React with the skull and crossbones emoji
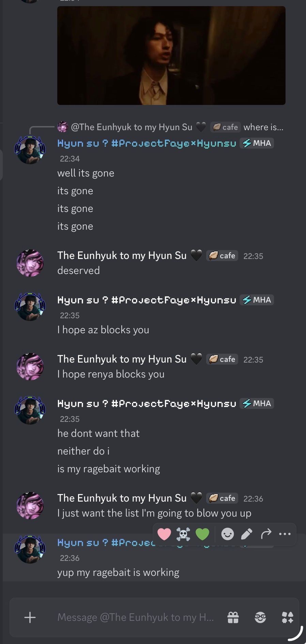Image resolution: width=306 pixels, height=644 pixels. [183, 534]
